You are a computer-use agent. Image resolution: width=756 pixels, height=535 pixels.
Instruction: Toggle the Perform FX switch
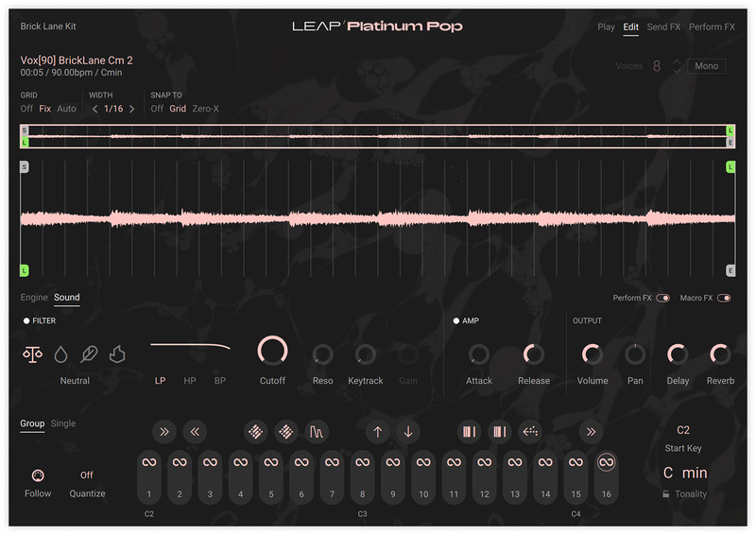click(663, 298)
